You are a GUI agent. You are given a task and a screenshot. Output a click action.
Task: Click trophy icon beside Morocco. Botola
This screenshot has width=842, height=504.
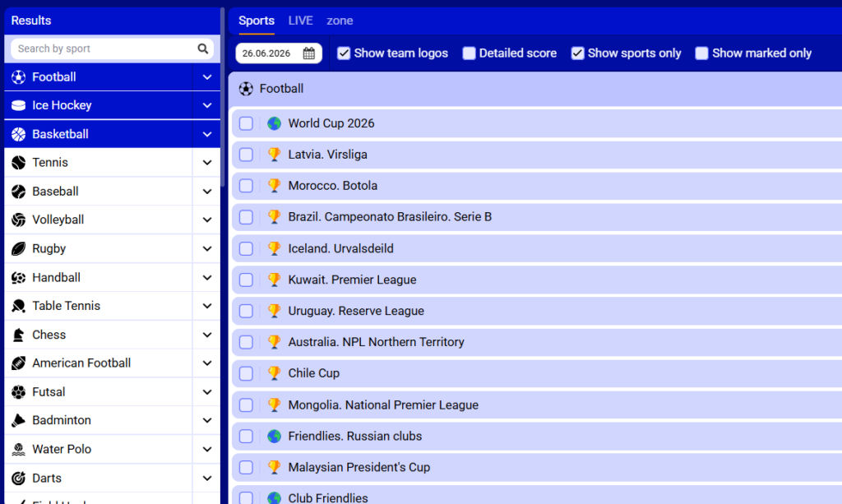[275, 186]
